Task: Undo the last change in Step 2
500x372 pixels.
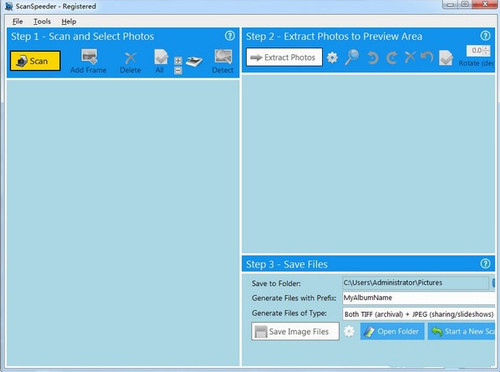Action: 427,57
